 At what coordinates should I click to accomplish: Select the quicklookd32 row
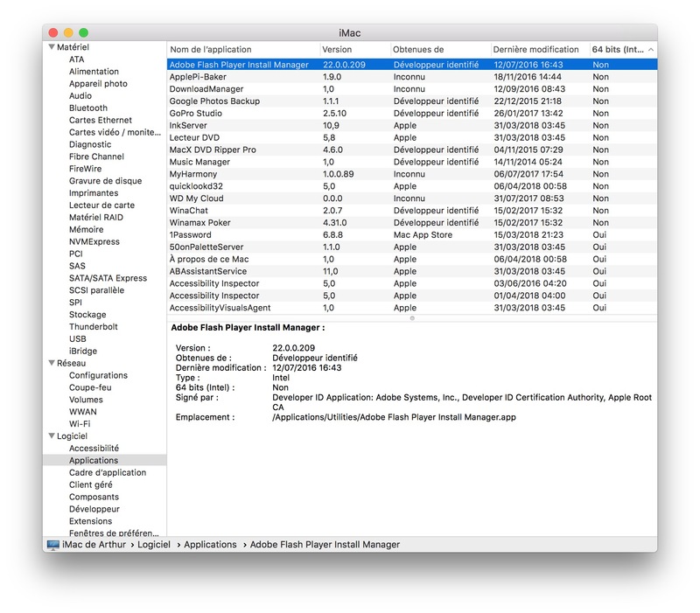pyautogui.click(x=412, y=186)
